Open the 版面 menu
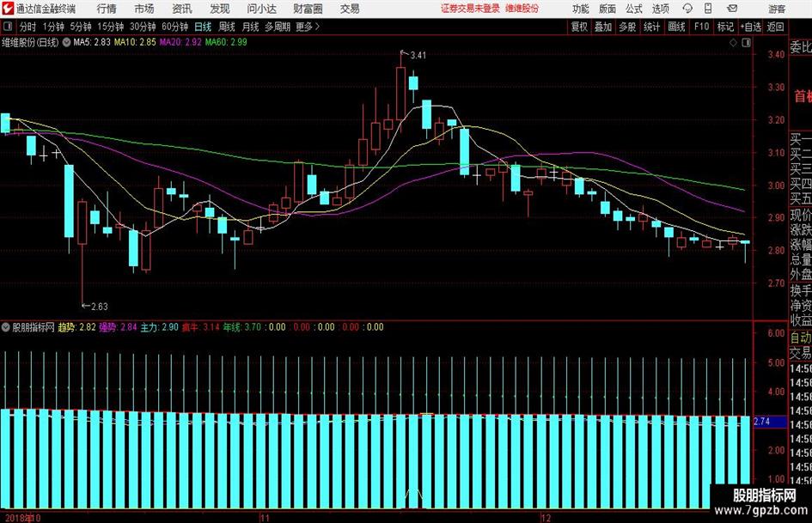The image size is (812, 523). click(x=607, y=9)
